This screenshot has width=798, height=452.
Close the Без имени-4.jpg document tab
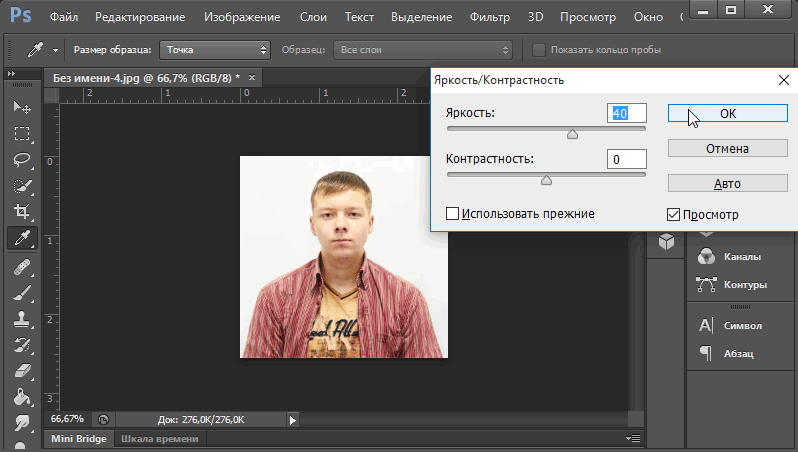(x=252, y=77)
